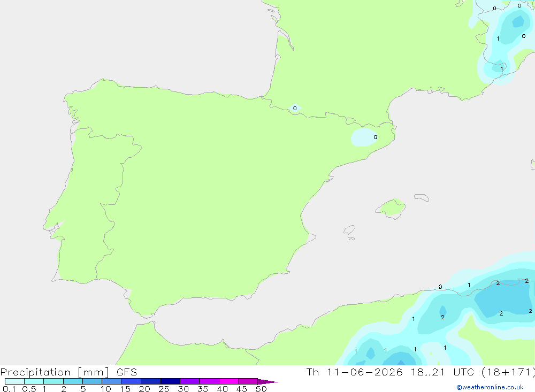This screenshot has width=535, height=392.
Task: Pick the 40–45 mm legend color
Action: 228,381
